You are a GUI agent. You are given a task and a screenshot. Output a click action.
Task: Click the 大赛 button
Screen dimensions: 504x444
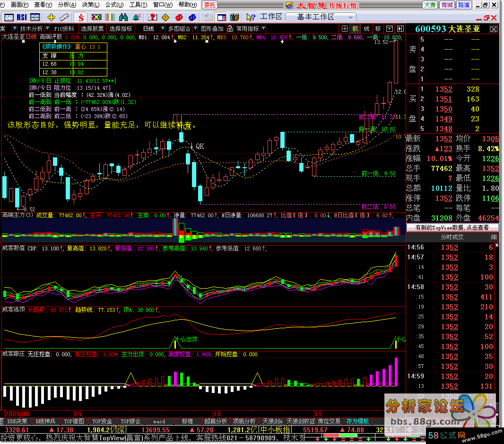point(430,5)
